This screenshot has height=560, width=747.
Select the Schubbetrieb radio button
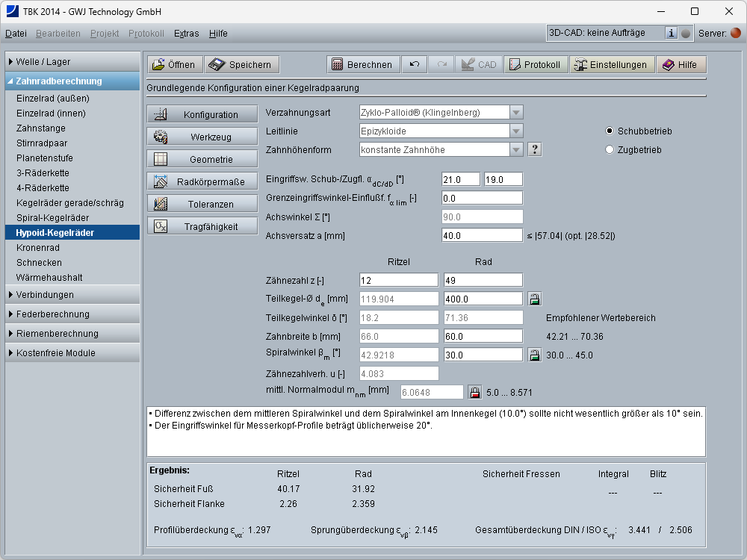click(610, 131)
